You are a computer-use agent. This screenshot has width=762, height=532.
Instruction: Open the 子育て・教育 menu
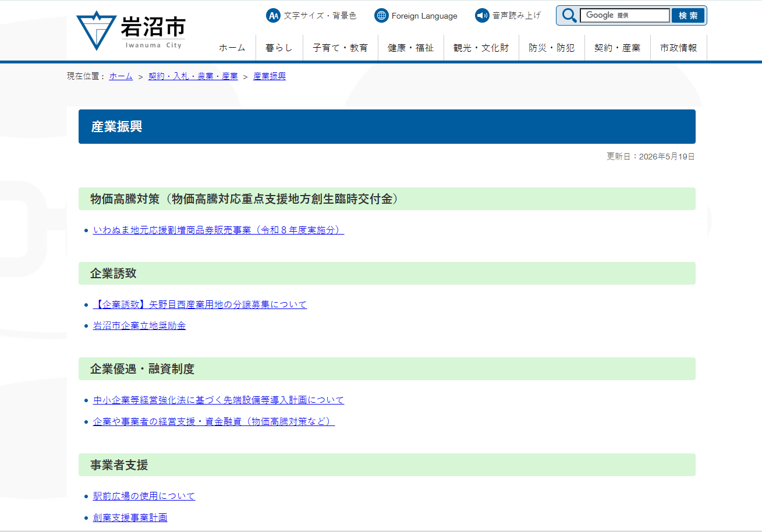click(x=341, y=48)
